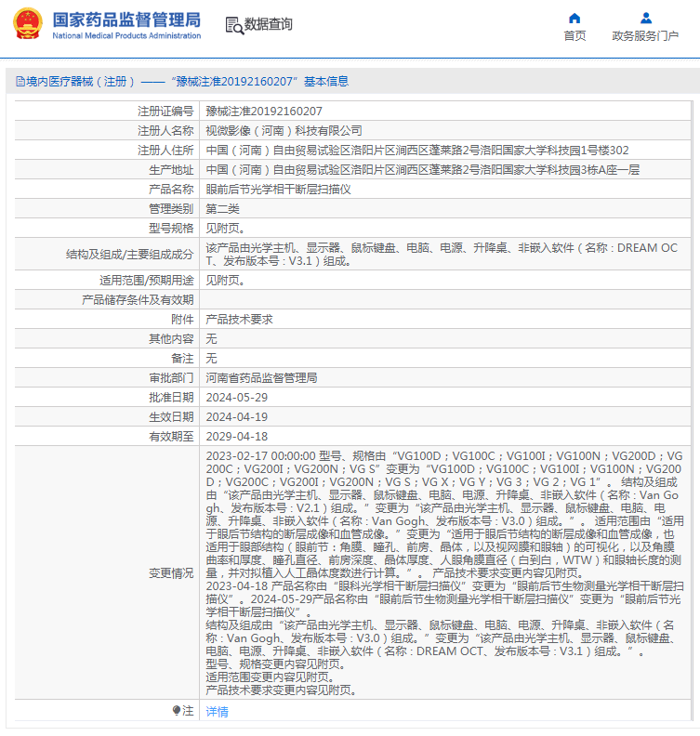The height and width of the screenshot is (736, 700).
Task: Select 第二类 management category value
Action: tap(222, 209)
